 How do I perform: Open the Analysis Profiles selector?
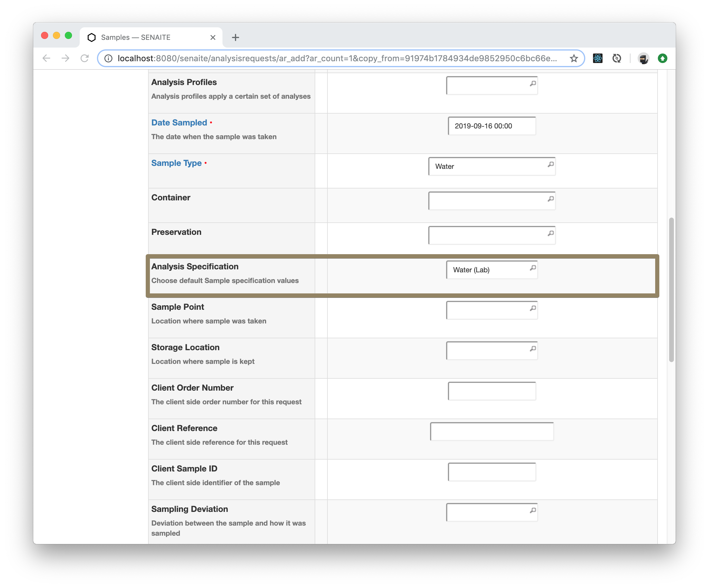tap(492, 85)
